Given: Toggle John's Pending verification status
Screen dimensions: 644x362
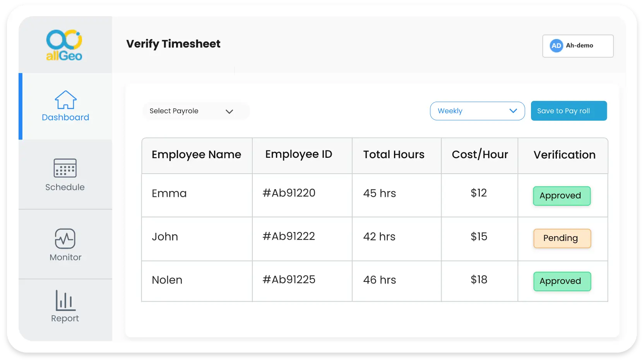Looking at the screenshot, I should 562,239.
